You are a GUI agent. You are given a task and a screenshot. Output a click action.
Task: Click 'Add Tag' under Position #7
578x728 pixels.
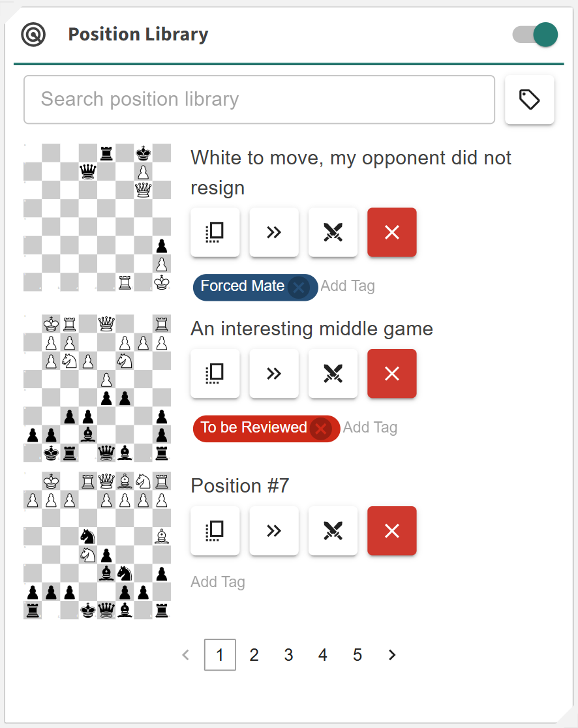(x=218, y=582)
